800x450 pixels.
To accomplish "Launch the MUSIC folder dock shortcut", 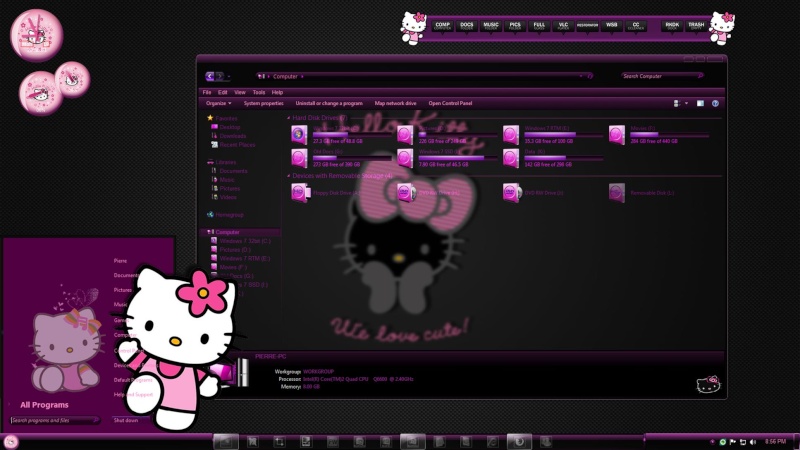I will tap(491, 26).
